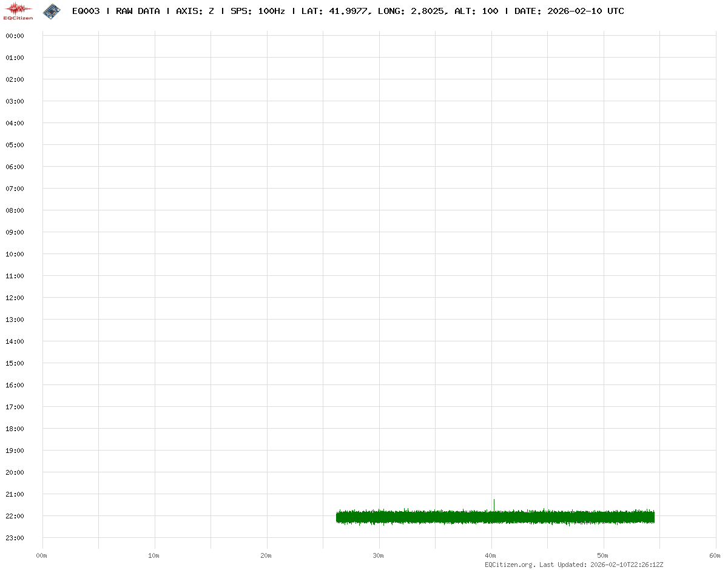Click the tall spike on the green trace
Image resolution: width=728 pixels, height=570 pixels.
pyautogui.click(x=494, y=503)
